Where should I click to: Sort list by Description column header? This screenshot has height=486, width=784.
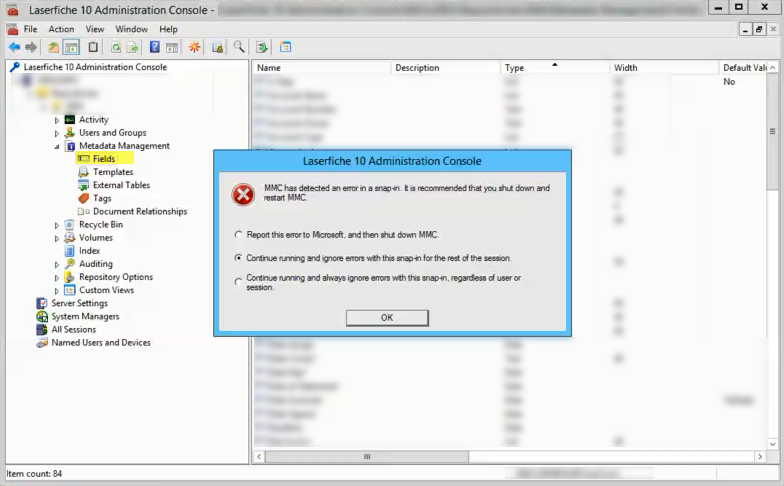[445, 68]
